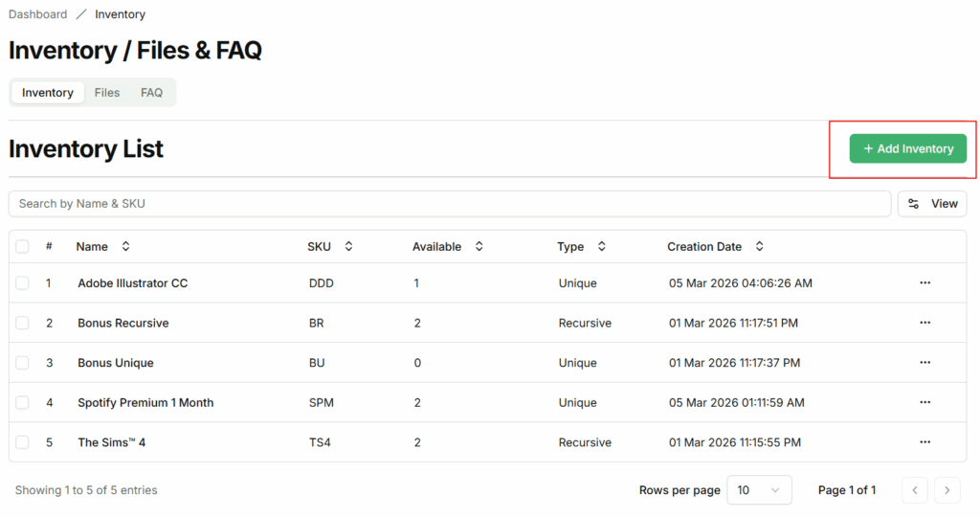Image resolution: width=980 pixels, height=517 pixels.
Task: Sort by Available column arrows
Action: 479,247
